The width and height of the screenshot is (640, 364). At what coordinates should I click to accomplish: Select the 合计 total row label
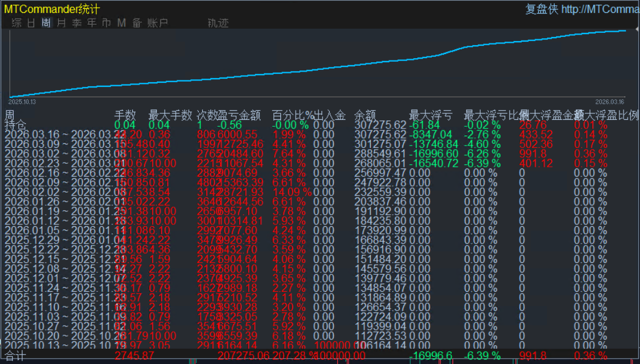point(15,355)
